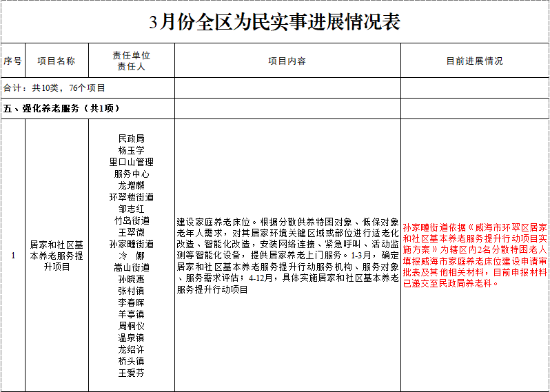
Task: Click the title "3月份全区为民实事进展情况表"
Action: pos(275,22)
